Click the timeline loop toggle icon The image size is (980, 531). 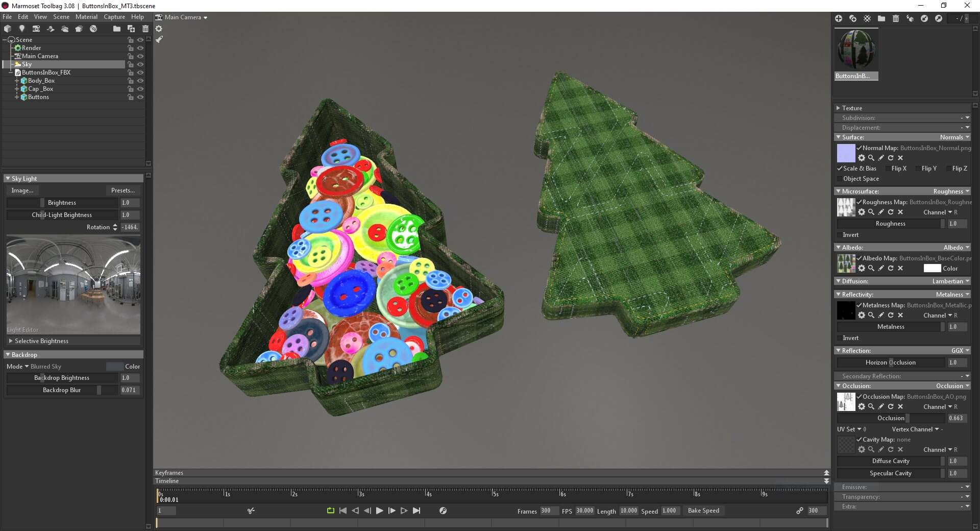click(x=331, y=511)
